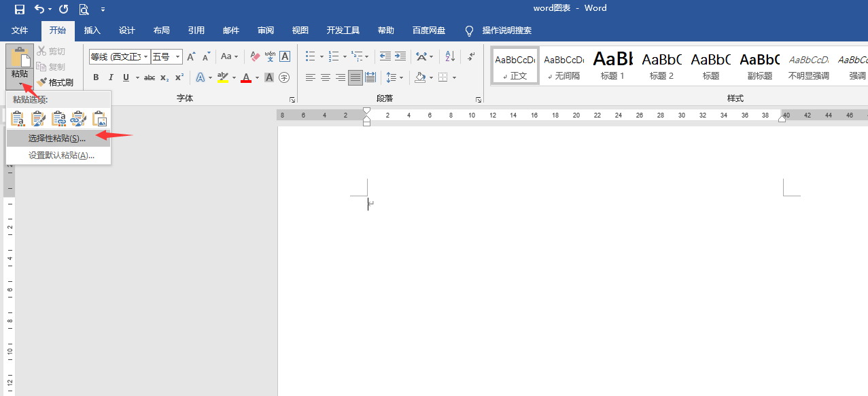Paste as picture from paste options

(100, 119)
